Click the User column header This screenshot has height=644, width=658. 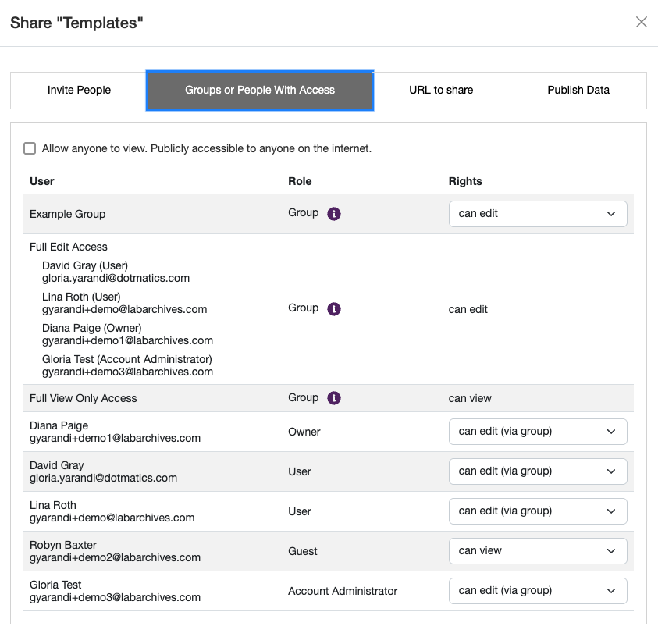click(x=41, y=181)
